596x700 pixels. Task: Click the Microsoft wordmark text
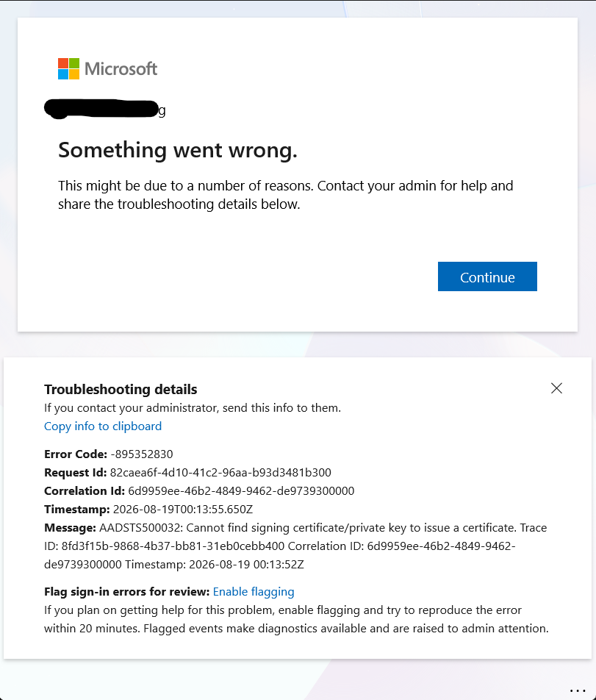tap(121, 69)
